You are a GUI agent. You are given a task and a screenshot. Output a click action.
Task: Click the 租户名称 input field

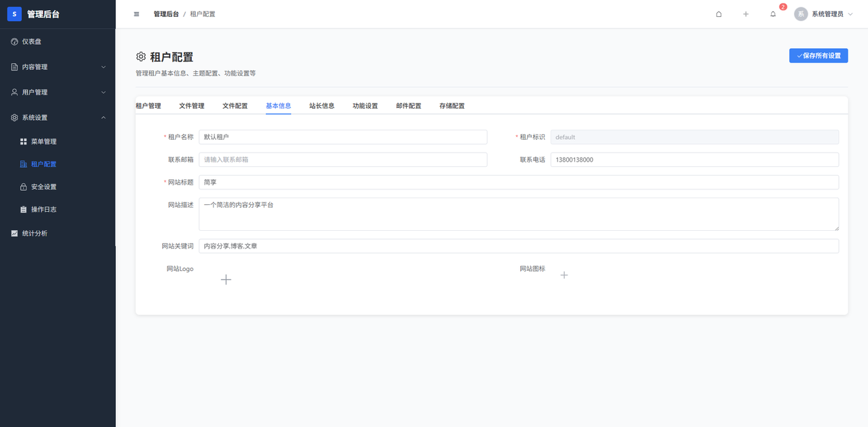click(343, 136)
